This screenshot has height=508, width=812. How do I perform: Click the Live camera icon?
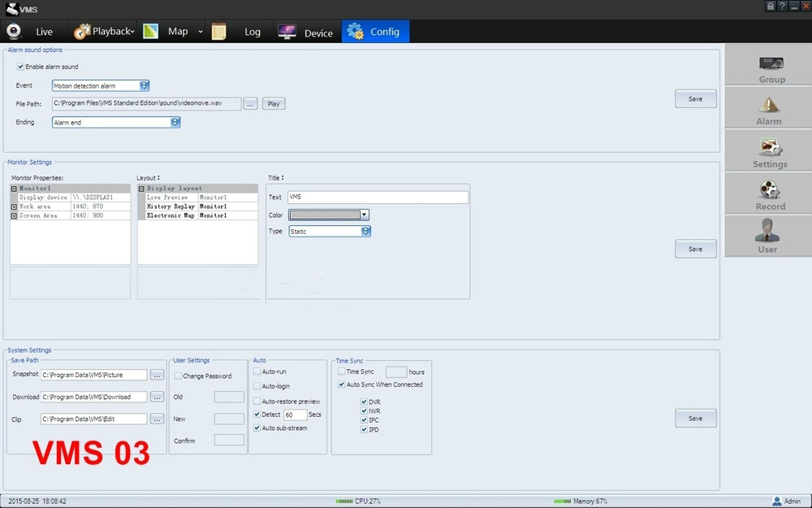tap(14, 31)
